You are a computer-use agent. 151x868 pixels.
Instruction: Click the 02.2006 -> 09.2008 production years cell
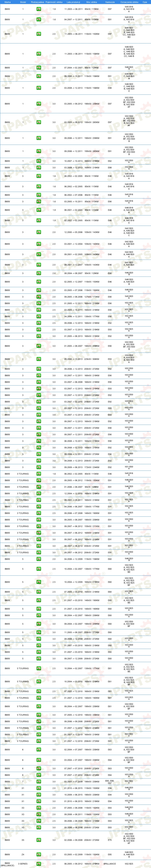[x=73, y=840]
